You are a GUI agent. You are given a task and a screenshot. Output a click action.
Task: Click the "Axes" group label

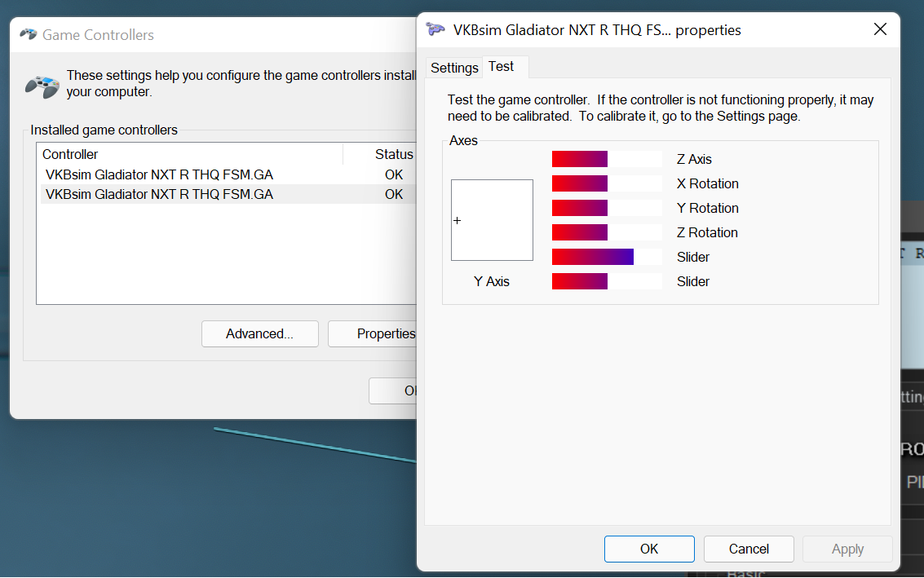click(x=463, y=141)
